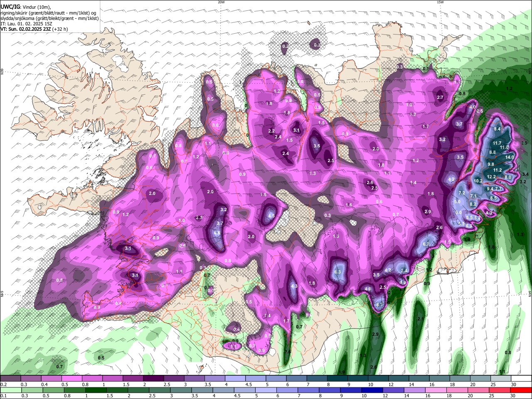Click the 8.2 value on the map

click(x=473, y=204)
